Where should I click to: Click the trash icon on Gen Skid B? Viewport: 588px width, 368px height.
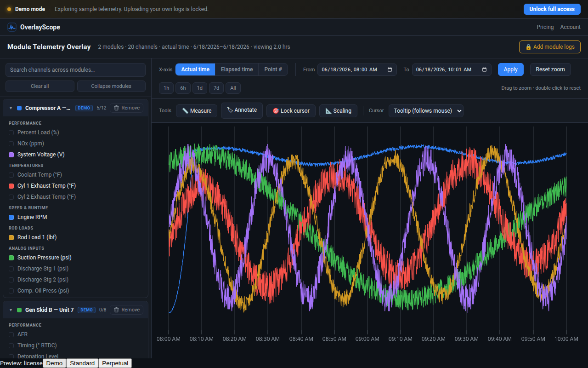[x=116, y=310]
